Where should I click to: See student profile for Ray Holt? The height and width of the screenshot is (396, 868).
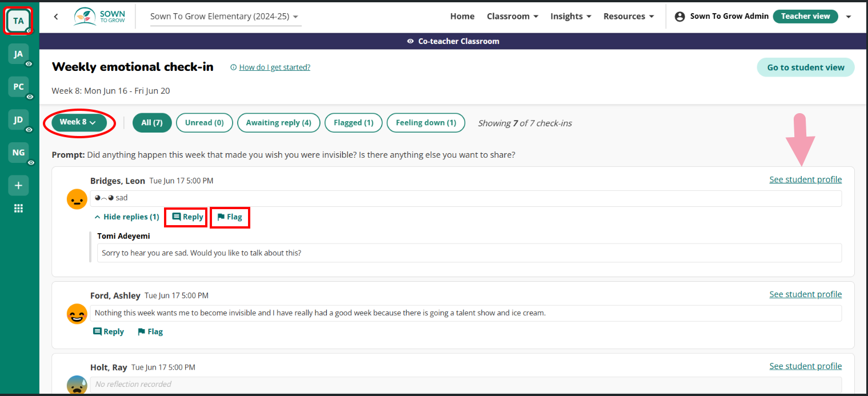(806, 366)
